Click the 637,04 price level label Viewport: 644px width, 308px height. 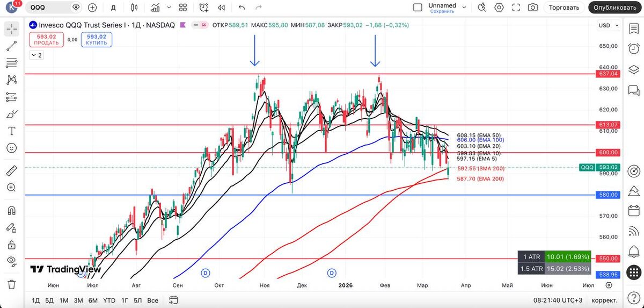tap(609, 74)
